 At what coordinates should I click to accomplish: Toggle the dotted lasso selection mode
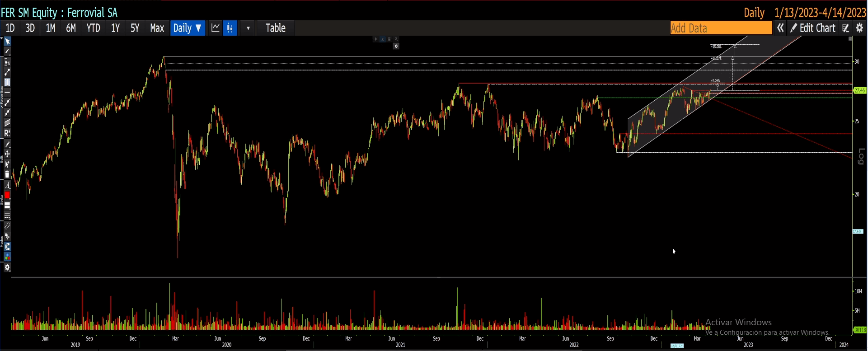point(7,226)
